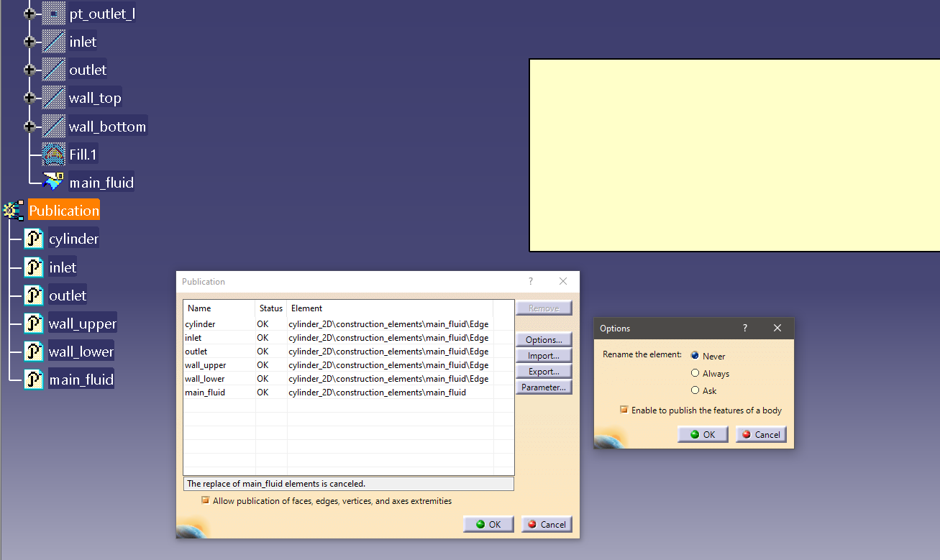This screenshot has height=560, width=940.
Task: Click the OK status cell of the cylinder row
Action: tap(263, 324)
